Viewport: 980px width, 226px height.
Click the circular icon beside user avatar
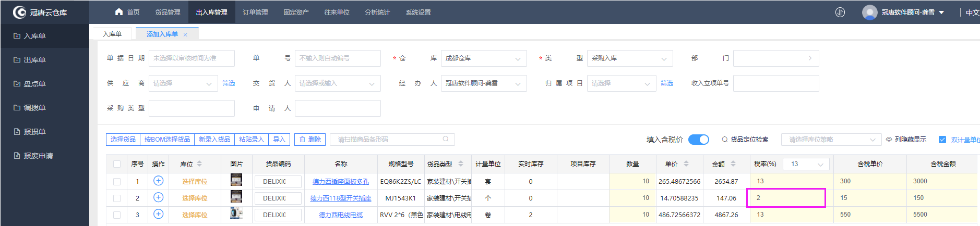click(840, 12)
